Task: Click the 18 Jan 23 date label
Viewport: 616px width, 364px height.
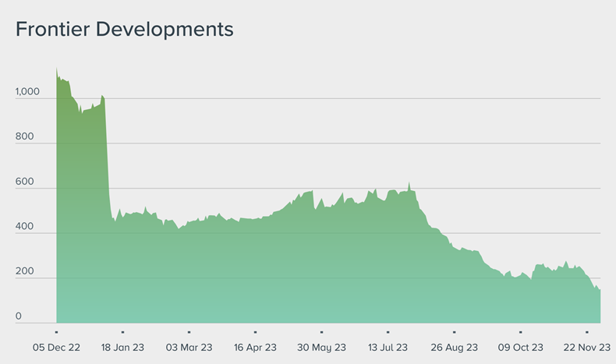Action: tap(122, 348)
